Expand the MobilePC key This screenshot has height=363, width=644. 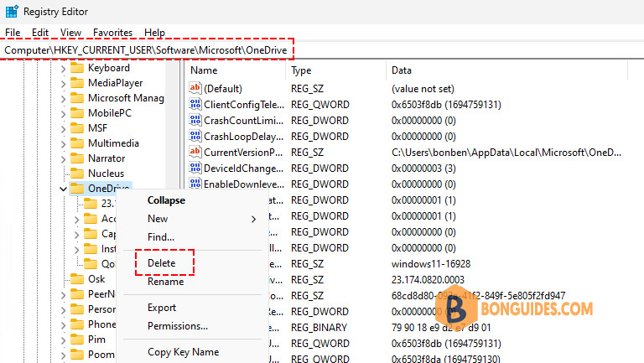click(x=63, y=114)
